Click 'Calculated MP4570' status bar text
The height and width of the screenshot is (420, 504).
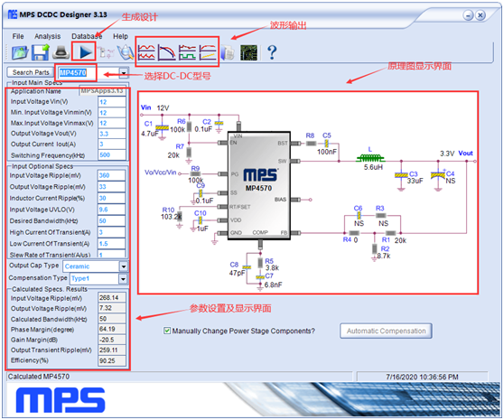coord(39,377)
